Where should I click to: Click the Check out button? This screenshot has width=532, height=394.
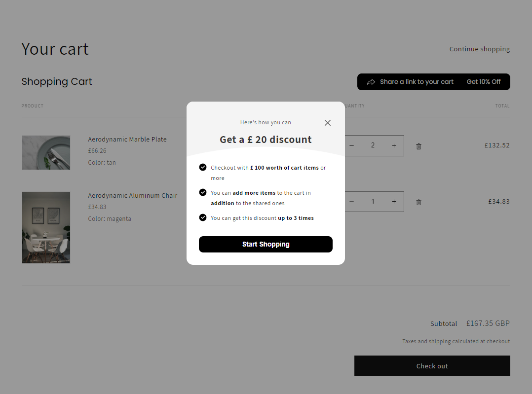pyautogui.click(x=432, y=366)
